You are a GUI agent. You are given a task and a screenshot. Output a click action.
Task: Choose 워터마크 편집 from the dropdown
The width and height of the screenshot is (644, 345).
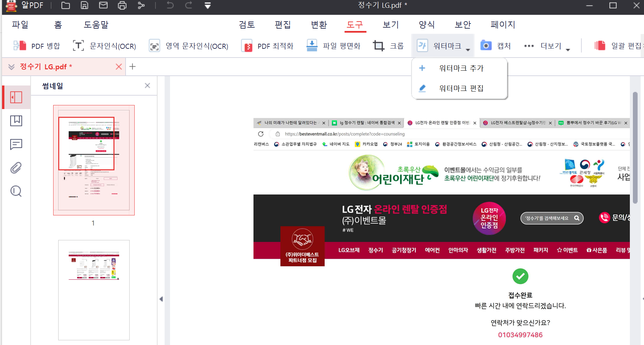pyautogui.click(x=460, y=88)
